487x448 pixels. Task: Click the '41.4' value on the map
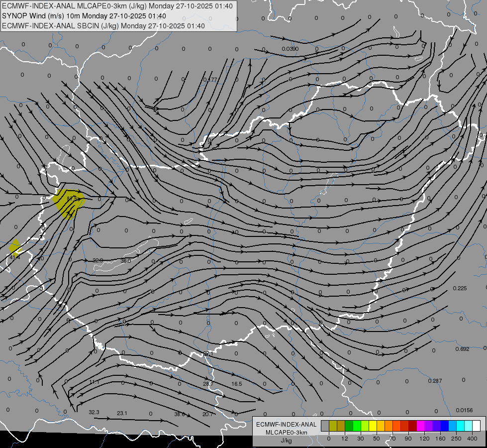(x=14, y=257)
